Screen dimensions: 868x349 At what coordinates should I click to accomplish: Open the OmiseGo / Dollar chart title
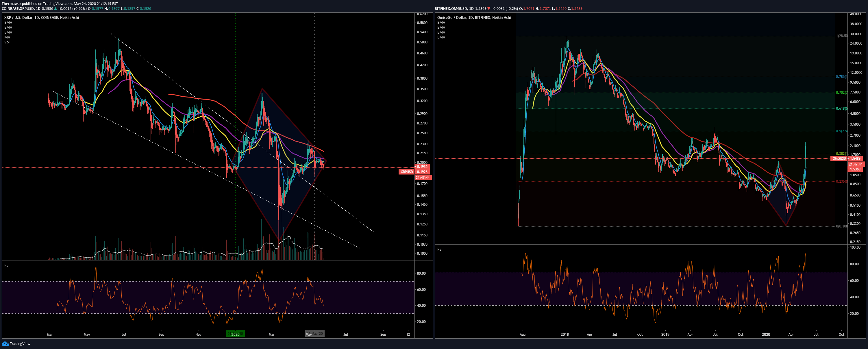[x=474, y=18]
